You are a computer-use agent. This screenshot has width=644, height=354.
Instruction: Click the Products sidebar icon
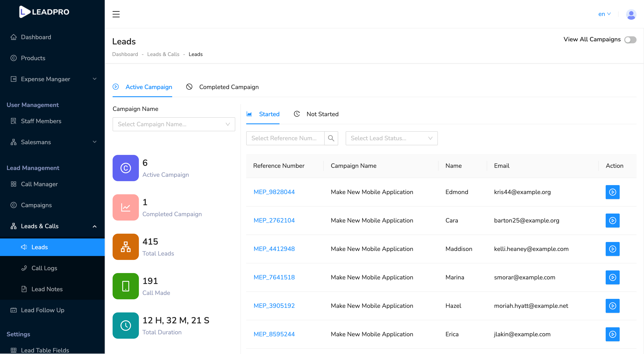point(14,58)
